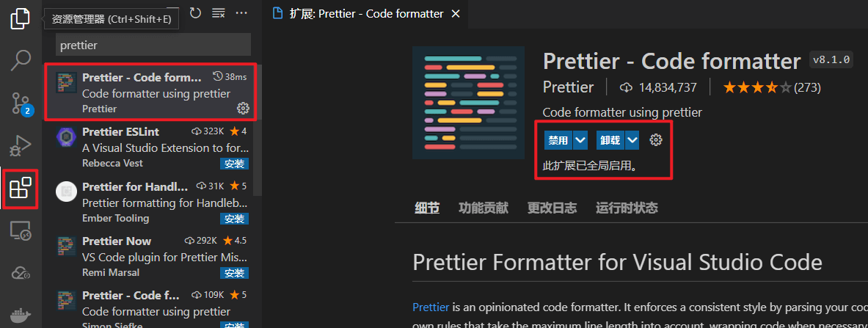Click the v8.1.0 version badge
This screenshot has width=868, height=328.
click(831, 60)
